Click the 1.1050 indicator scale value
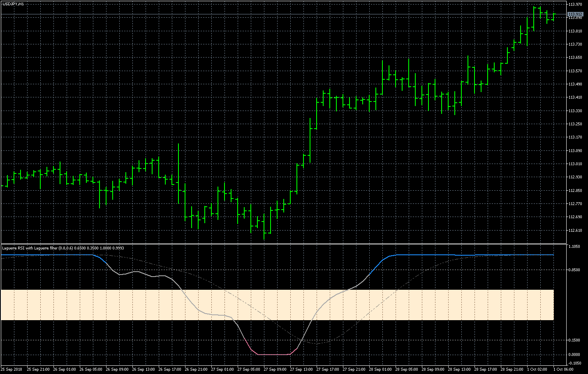Image resolution: width=588 pixels, height=374 pixels. point(574,247)
